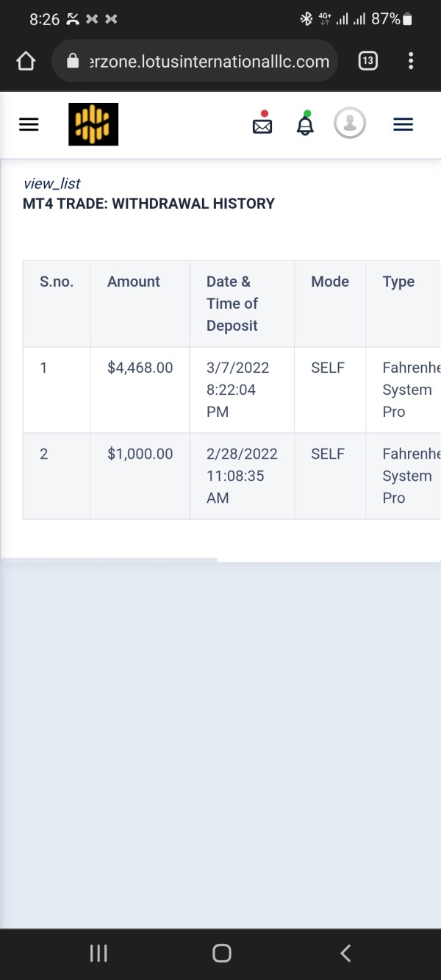Select the $4,468.00 withdrawal row amount
Image resolution: width=441 pixels, height=980 pixels.
(140, 368)
